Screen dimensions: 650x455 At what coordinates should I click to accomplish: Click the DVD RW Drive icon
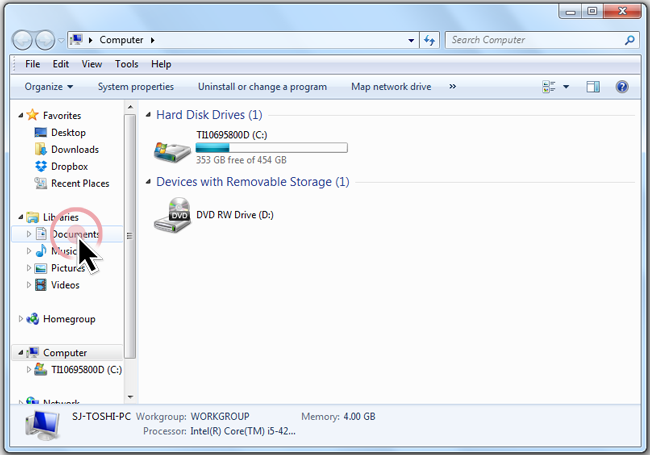pyautogui.click(x=172, y=215)
